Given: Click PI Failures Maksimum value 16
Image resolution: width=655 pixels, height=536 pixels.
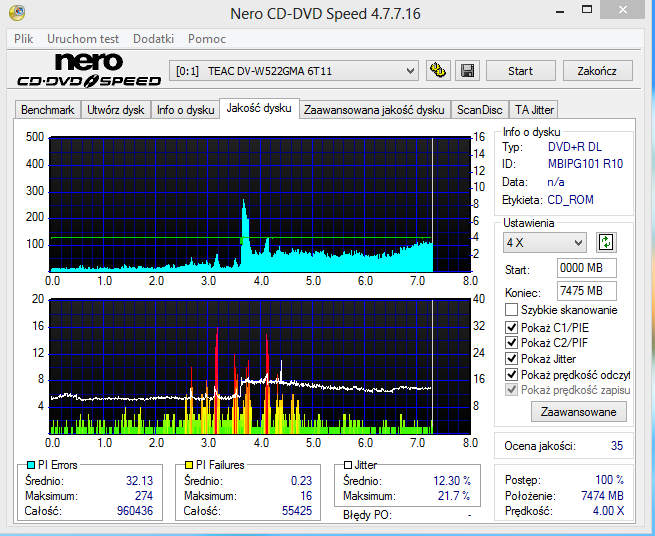Looking at the screenshot, I should click(306, 496).
